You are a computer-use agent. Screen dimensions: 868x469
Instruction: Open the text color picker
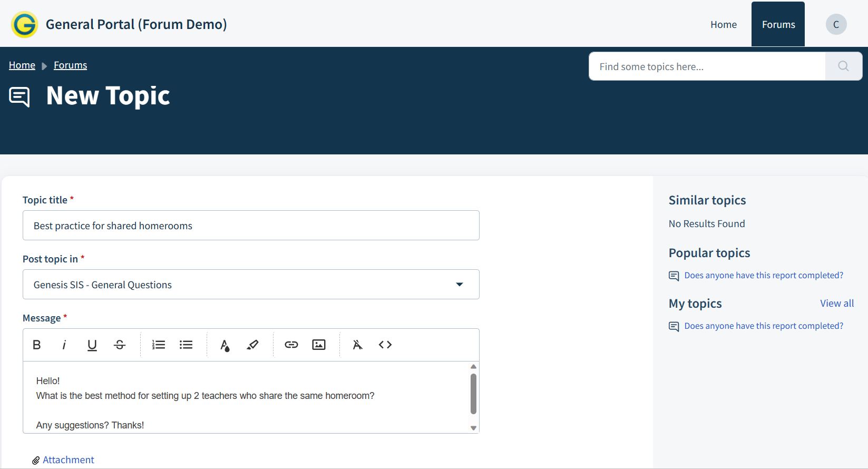(225, 345)
